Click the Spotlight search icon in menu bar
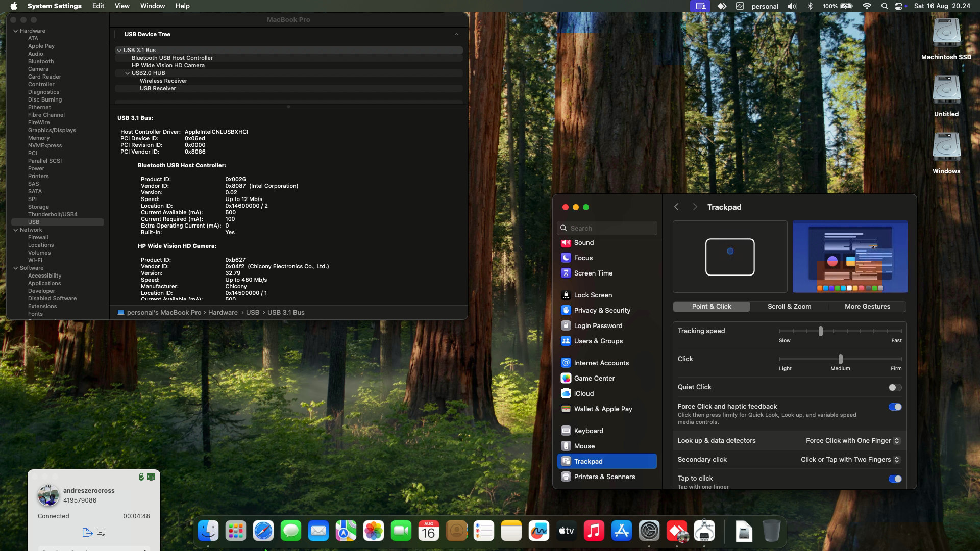 click(x=884, y=6)
